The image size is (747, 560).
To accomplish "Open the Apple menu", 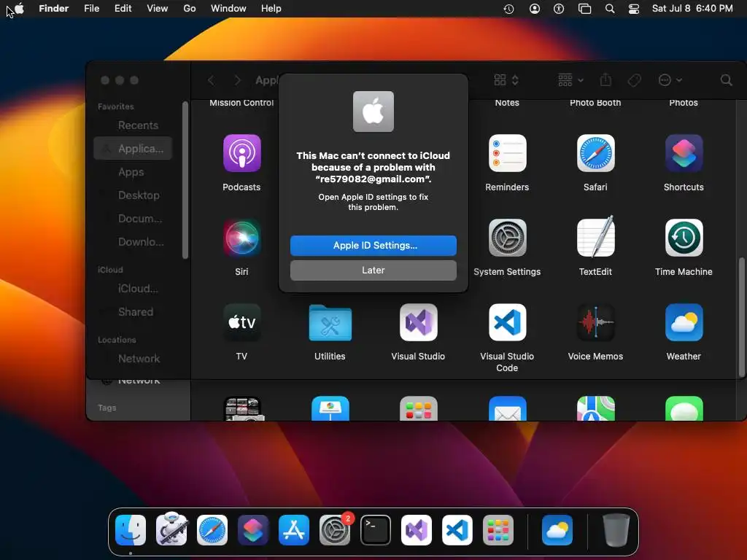I will (x=20, y=9).
